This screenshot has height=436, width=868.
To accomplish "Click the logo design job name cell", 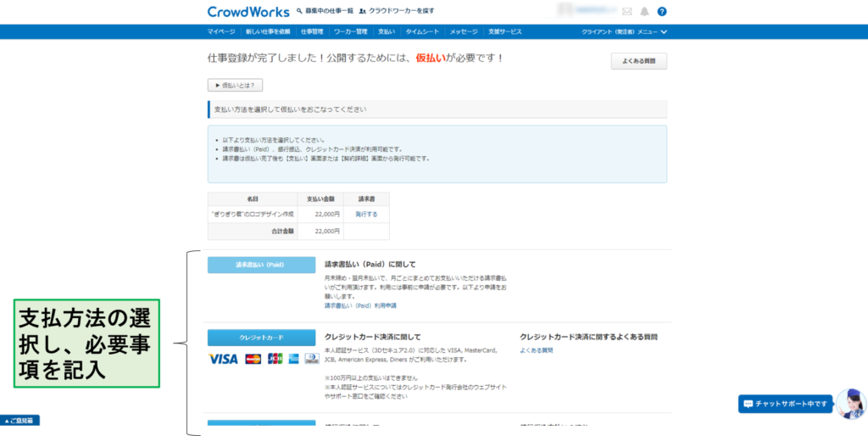I will pos(253,214).
